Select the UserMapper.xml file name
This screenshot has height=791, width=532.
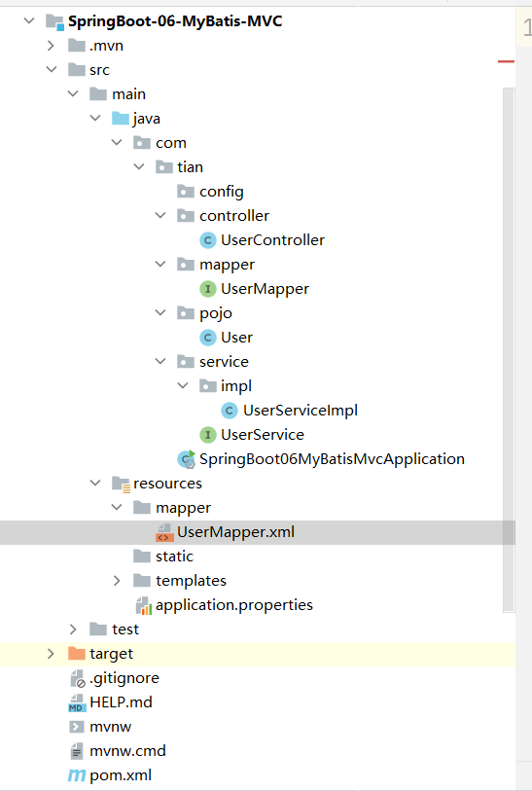(x=236, y=532)
